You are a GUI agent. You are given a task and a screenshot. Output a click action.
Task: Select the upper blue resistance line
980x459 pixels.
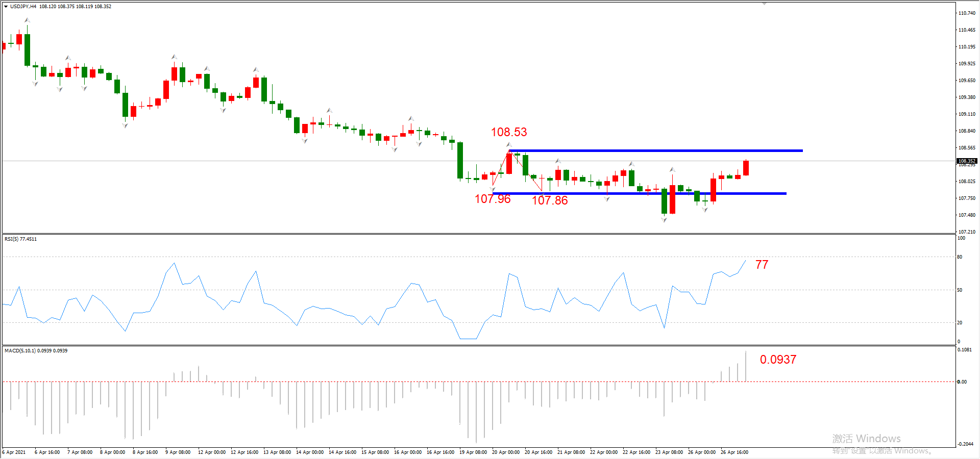656,150
